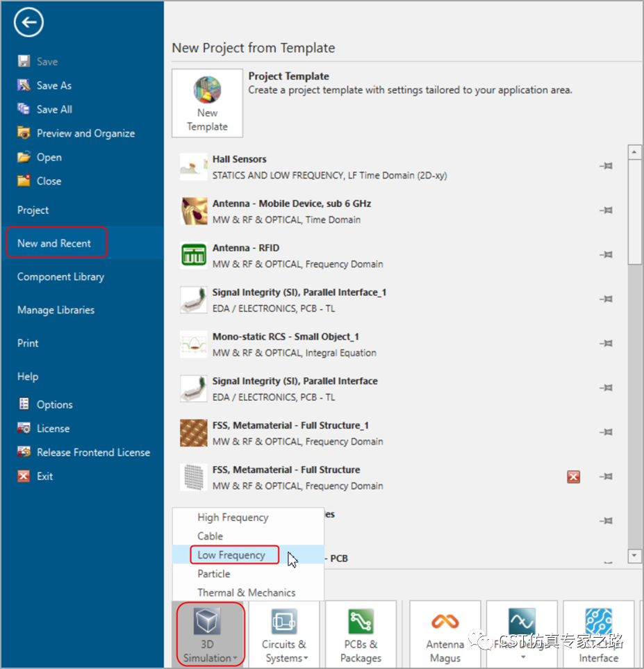Click the New Template globe icon

coord(208,90)
